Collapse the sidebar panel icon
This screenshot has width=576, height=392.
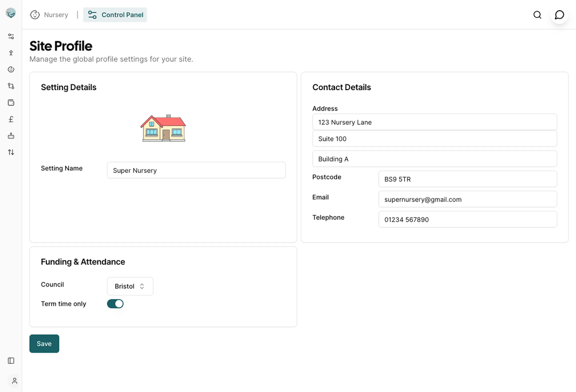11,361
